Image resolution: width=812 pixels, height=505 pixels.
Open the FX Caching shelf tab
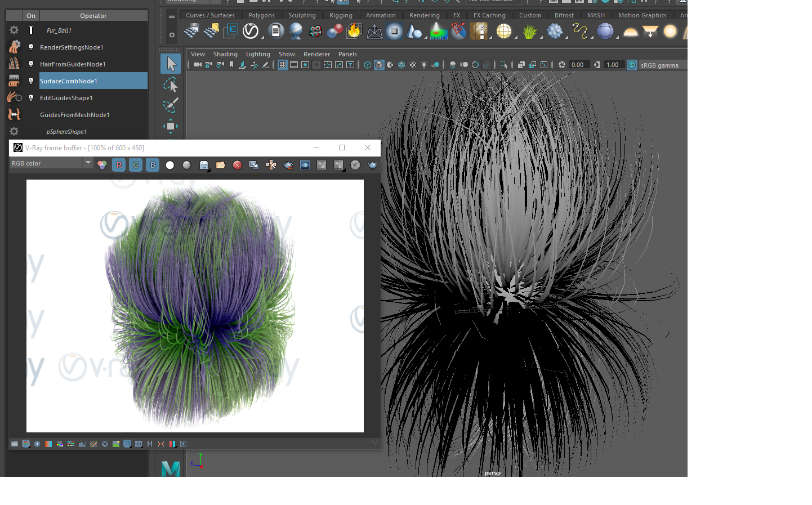[489, 15]
